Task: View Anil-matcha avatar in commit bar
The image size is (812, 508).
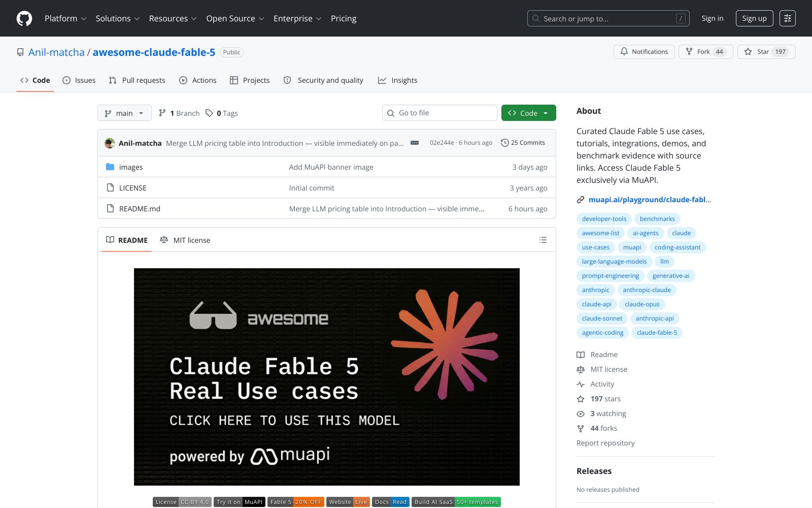Action: [x=110, y=143]
